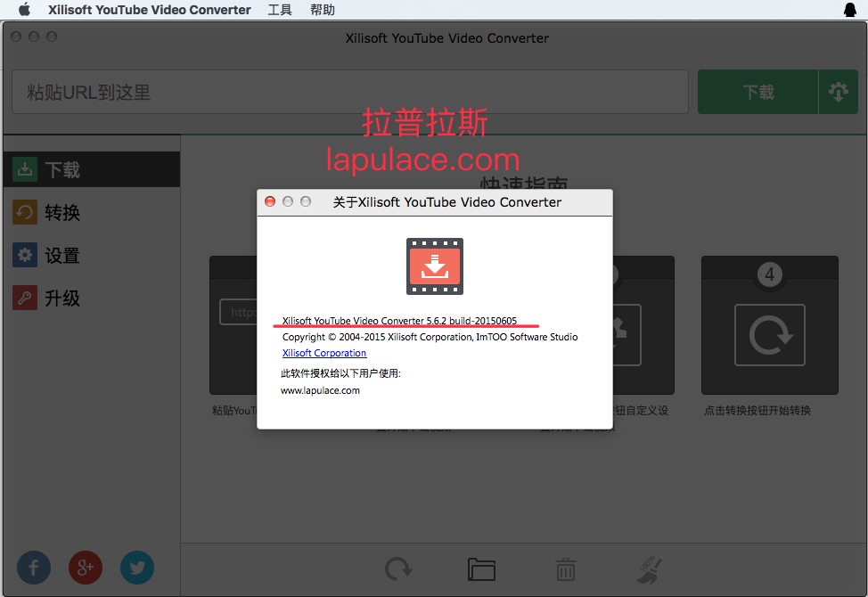Close the About dialog with red button
The width and height of the screenshot is (868, 597).
tap(270, 201)
